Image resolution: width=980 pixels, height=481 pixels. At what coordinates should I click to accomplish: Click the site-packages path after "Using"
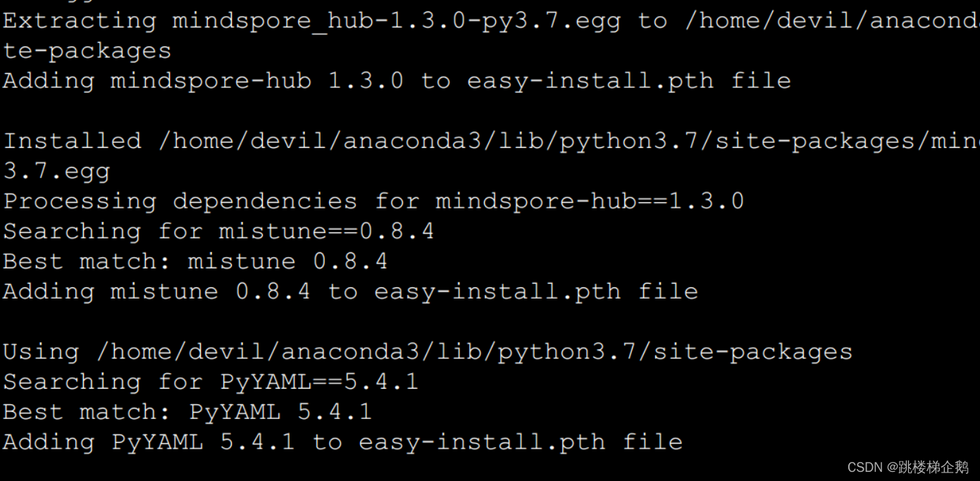[x=474, y=351]
